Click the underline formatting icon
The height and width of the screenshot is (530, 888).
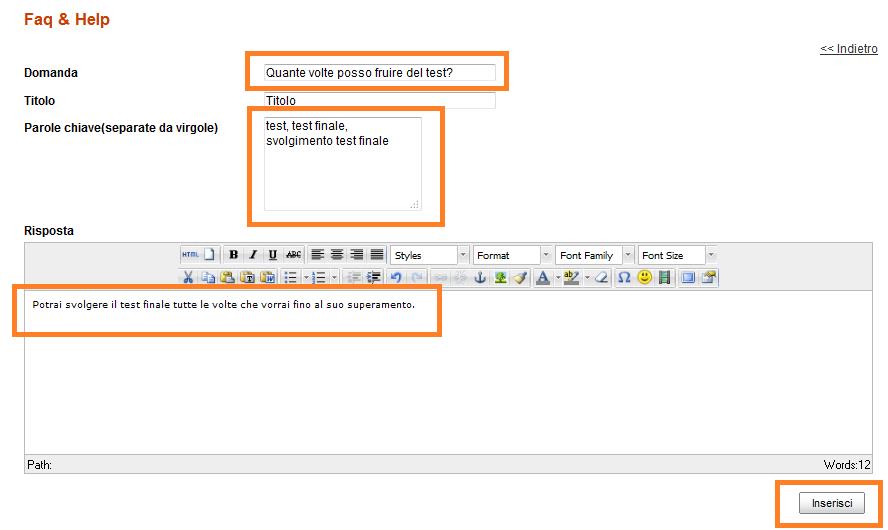272,255
